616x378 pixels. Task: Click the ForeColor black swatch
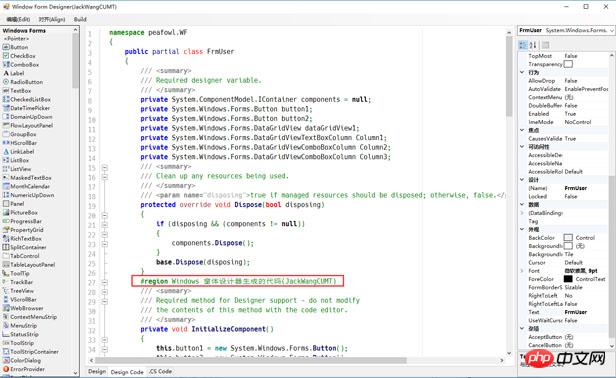pyautogui.click(x=568, y=279)
